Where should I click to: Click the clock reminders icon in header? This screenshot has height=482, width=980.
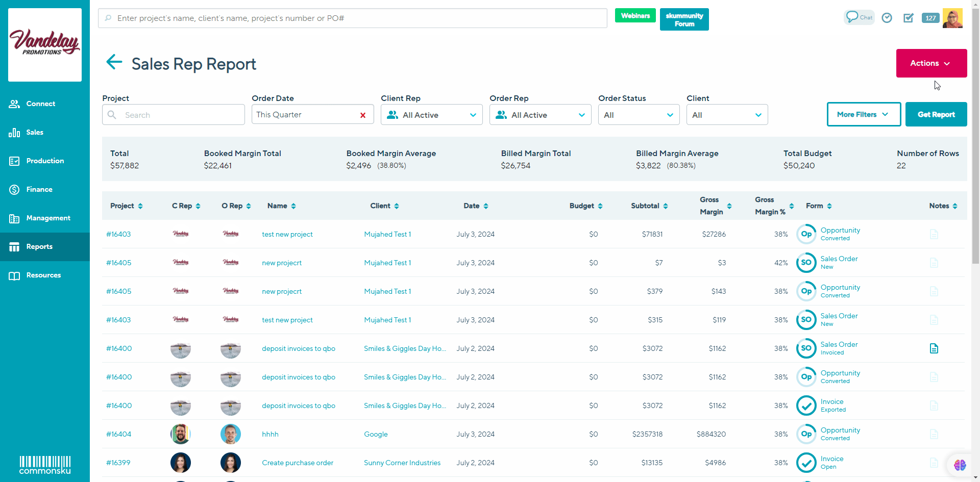click(887, 18)
